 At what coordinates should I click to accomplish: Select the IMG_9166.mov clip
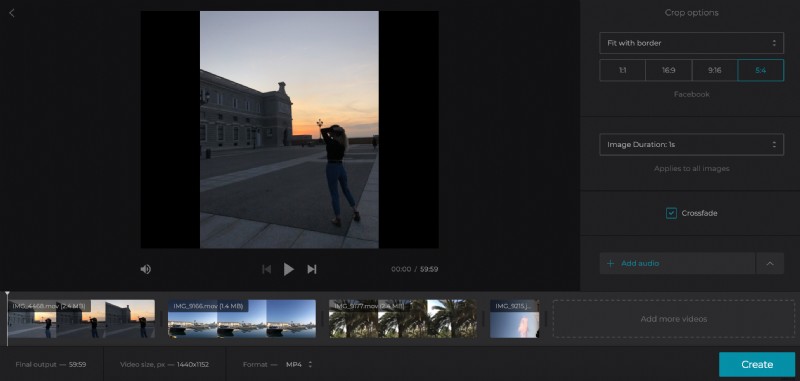[x=242, y=319]
